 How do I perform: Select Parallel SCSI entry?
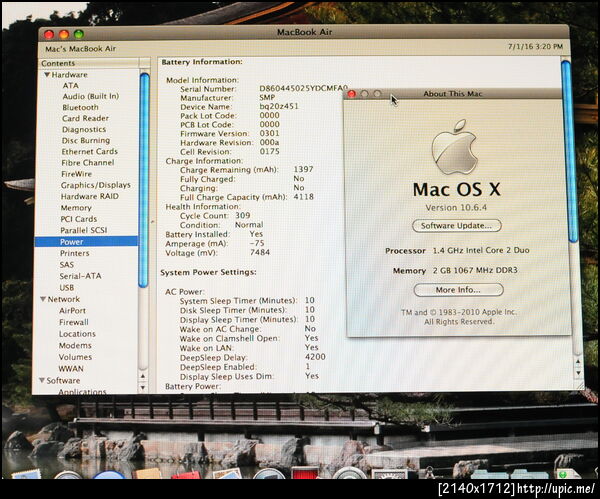84,230
